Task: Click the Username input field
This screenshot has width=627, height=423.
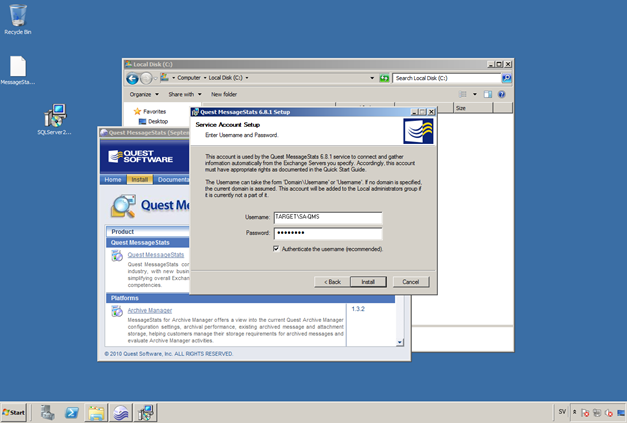Action: [328, 217]
